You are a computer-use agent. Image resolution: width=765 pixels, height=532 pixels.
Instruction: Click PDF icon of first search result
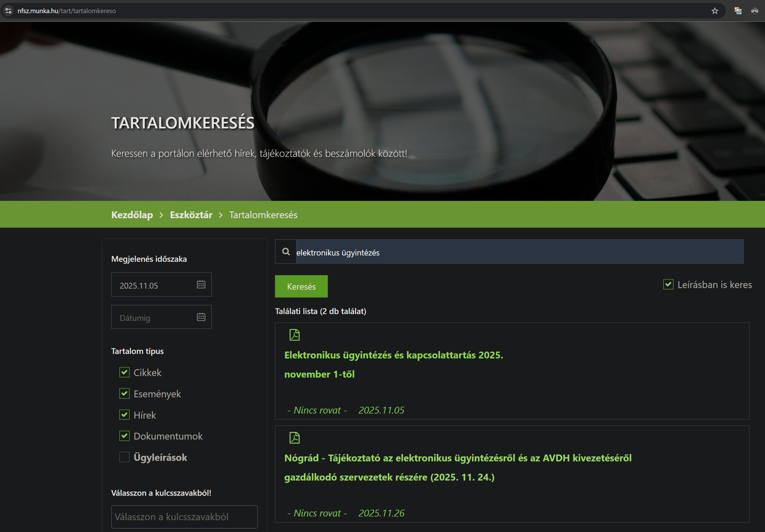pyautogui.click(x=294, y=335)
